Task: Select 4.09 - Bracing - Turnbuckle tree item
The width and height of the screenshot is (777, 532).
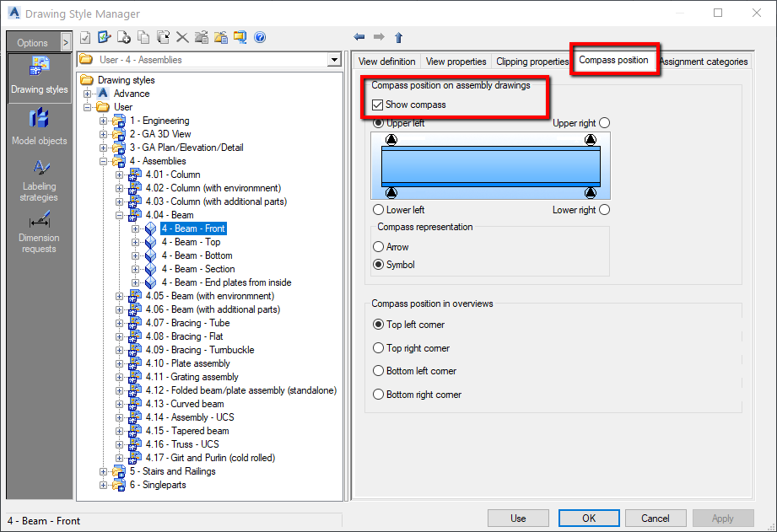Action: point(200,350)
